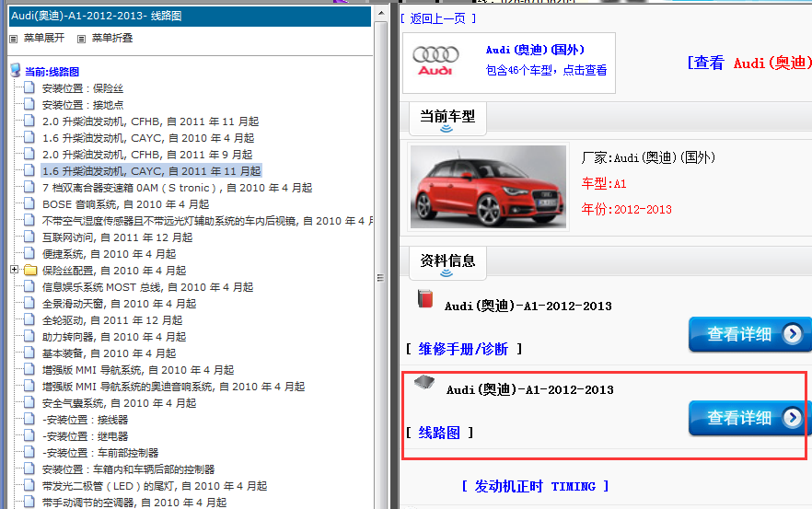Click document icon beside 便捷系统
Image resolution: width=812 pixels, height=509 pixels.
pos(30,254)
